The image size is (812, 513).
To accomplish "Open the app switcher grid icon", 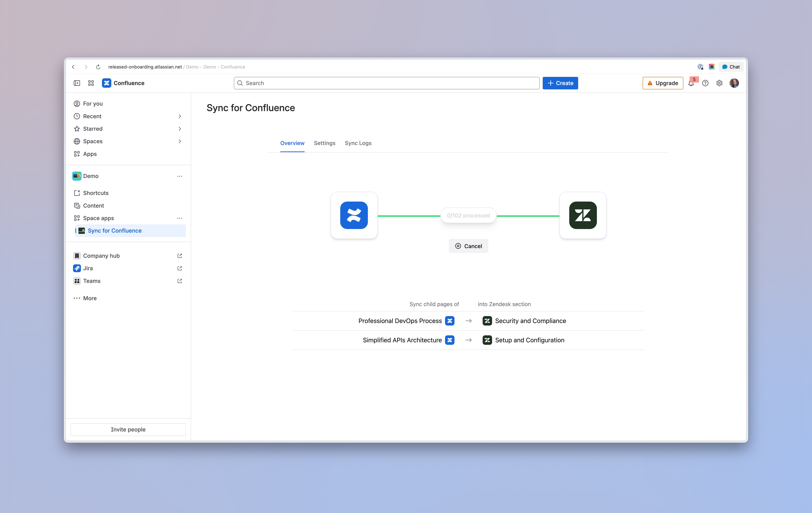I will coord(91,83).
